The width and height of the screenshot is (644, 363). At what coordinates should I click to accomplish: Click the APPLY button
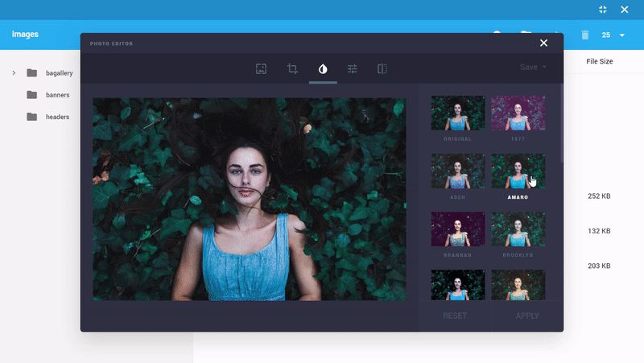pos(527,316)
